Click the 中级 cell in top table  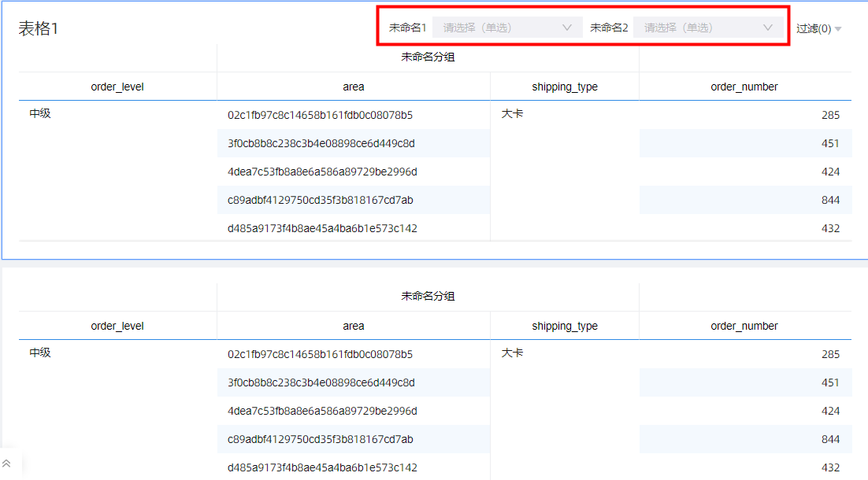click(40, 114)
